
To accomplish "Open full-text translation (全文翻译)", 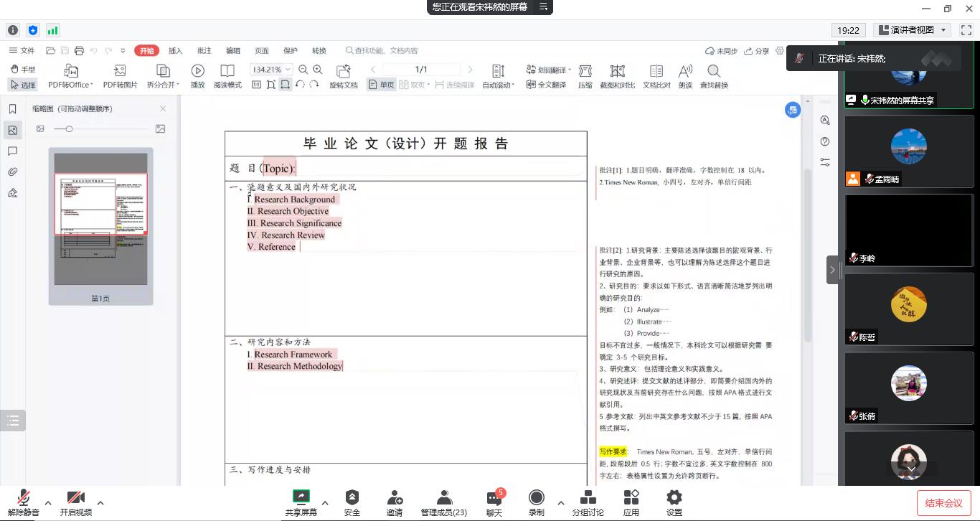I will pyautogui.click(x=547, y=85).
